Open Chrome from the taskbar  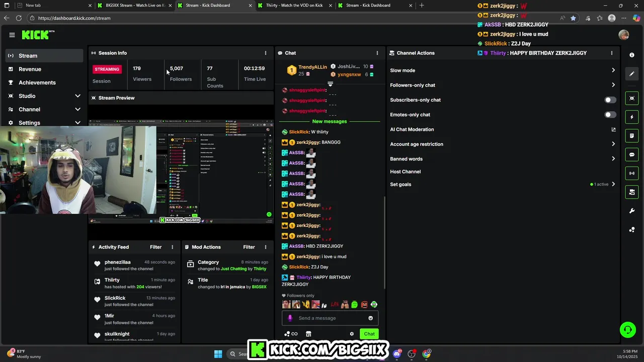tap(427, 354)
